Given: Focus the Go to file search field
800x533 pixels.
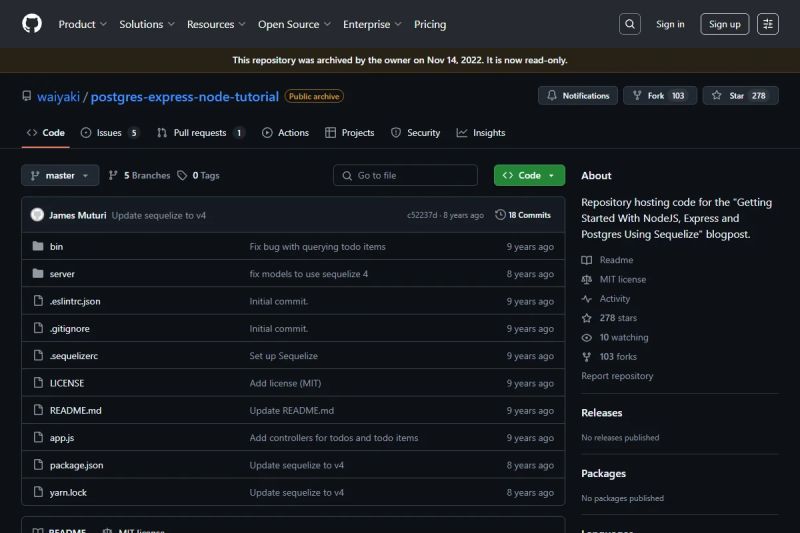Looking at the screenshot, I should 405,175.
